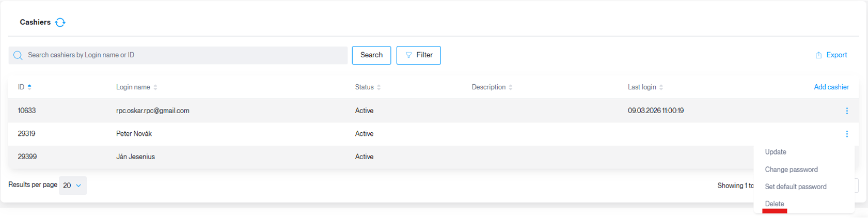Select Peter Novák login name
Image resolution: width=868 pixels, height=218 pixels.
(x=134, y=133)
